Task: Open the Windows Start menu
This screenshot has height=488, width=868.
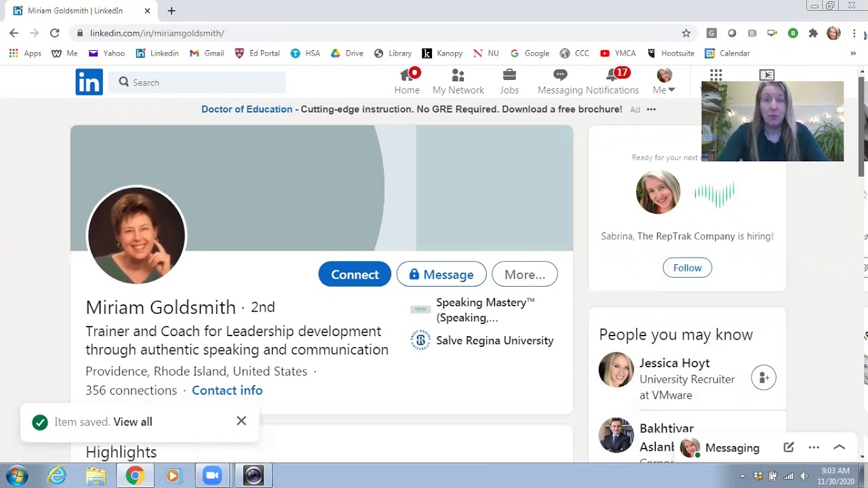Action: [16, 476]
